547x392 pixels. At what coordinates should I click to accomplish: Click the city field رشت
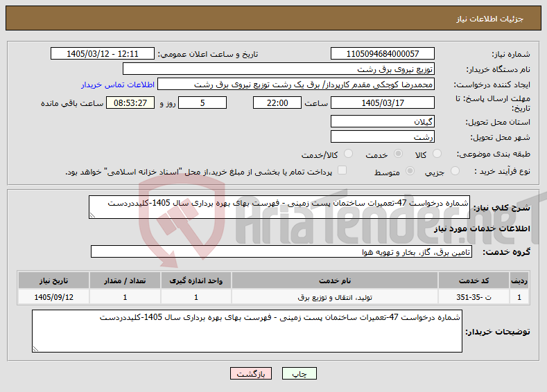click(382, 136)
